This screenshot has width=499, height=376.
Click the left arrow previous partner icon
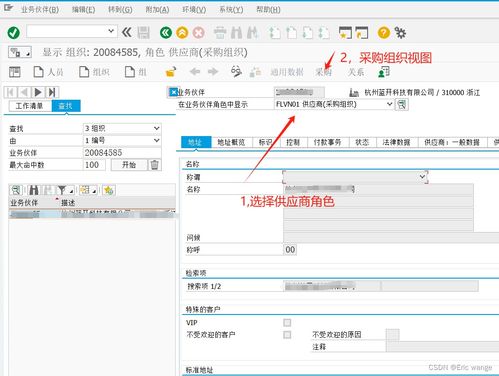click(x=195, y=71)
